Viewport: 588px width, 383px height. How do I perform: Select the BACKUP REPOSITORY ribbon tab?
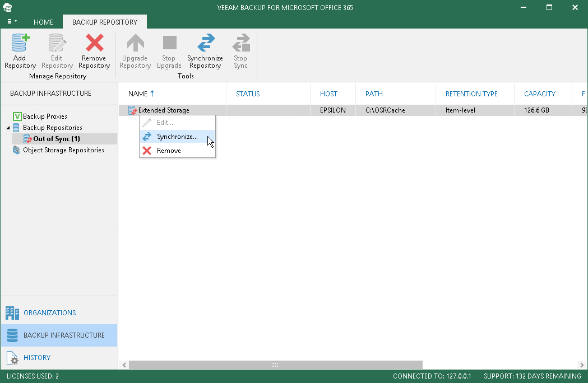coord(105,22)
